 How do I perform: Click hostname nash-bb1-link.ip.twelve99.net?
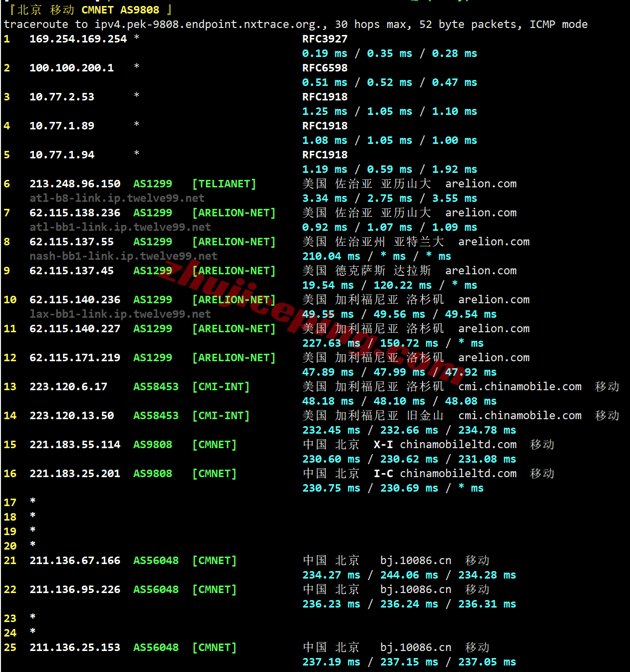[x=123, y=256]
